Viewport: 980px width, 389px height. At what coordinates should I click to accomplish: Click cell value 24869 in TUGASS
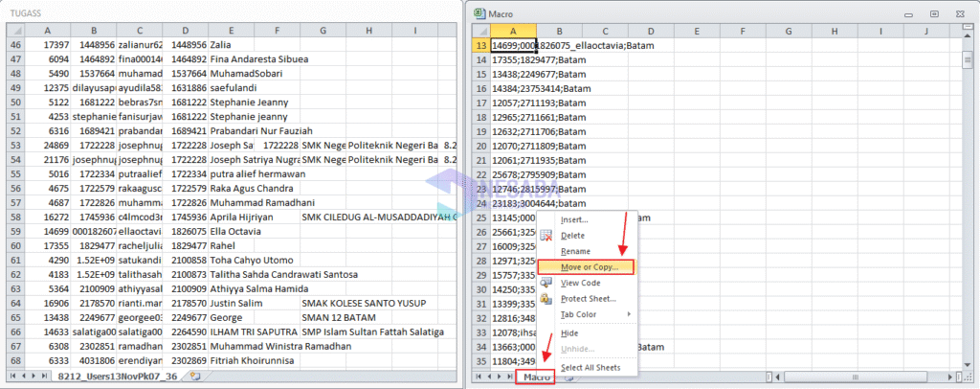[48, 145]
